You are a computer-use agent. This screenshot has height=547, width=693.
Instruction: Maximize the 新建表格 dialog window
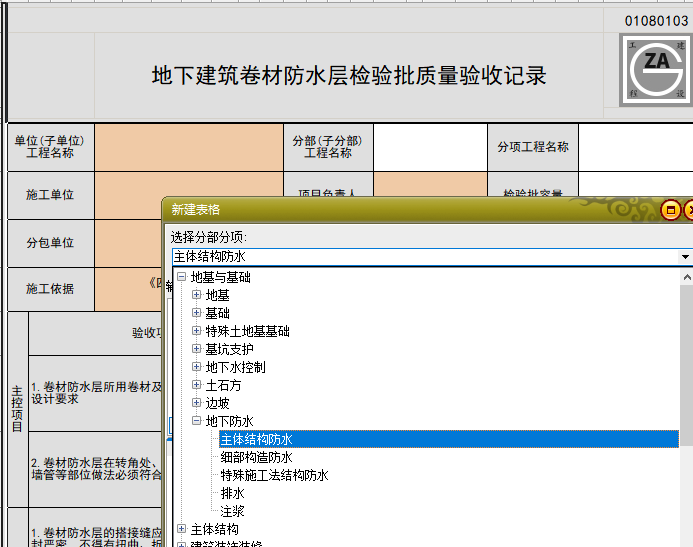[671, 210]
